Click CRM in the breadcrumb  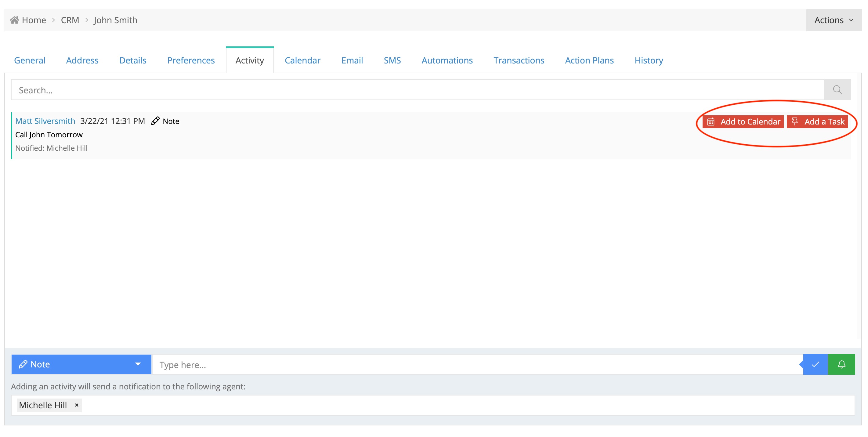pos(70,20)
